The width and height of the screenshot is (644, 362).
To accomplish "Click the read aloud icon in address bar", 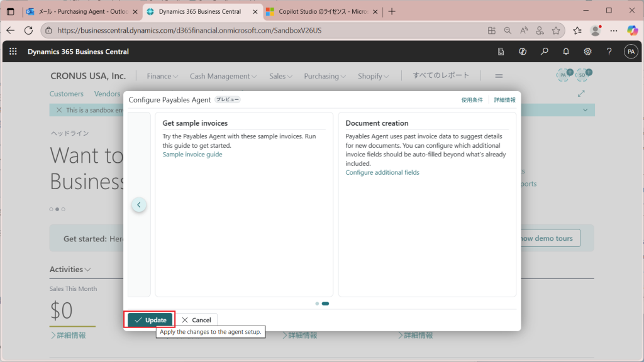I will [524, 30].
